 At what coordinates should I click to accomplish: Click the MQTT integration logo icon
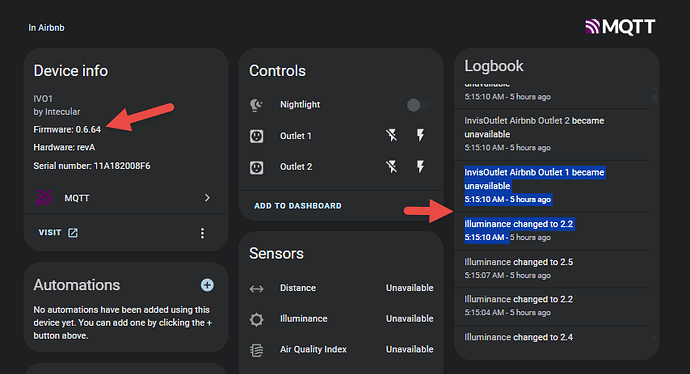click(x=44, y=198)
